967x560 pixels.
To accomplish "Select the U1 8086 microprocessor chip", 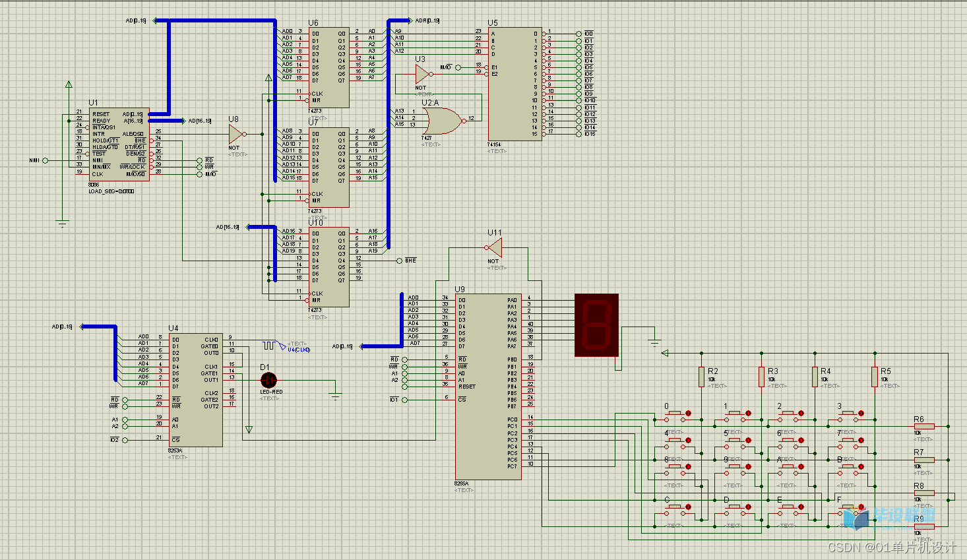I will [119, 144].
